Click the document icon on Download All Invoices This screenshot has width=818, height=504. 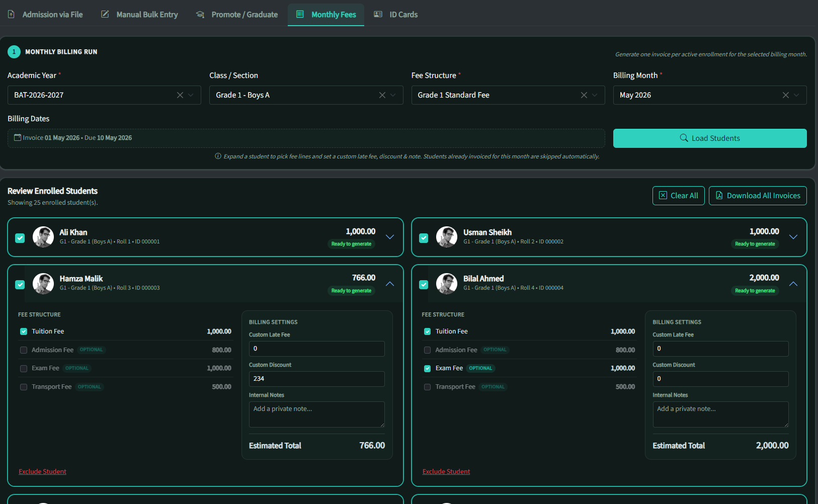(719, 196)
